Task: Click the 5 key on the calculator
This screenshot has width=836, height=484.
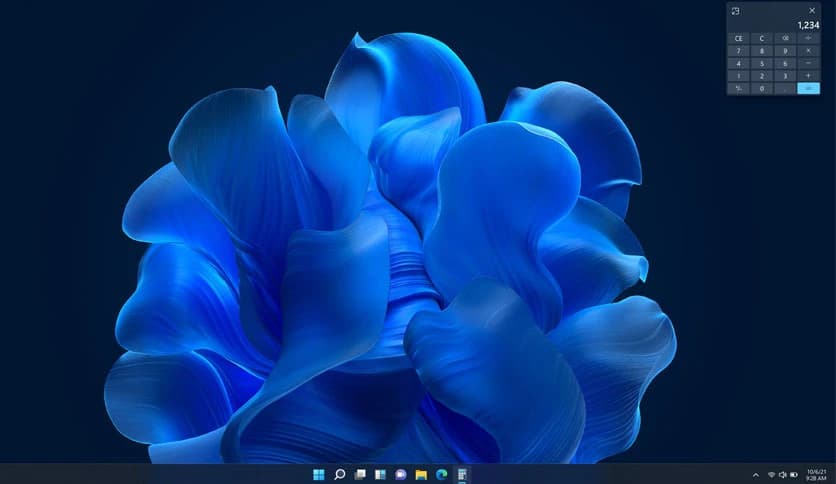Action: 761,63
